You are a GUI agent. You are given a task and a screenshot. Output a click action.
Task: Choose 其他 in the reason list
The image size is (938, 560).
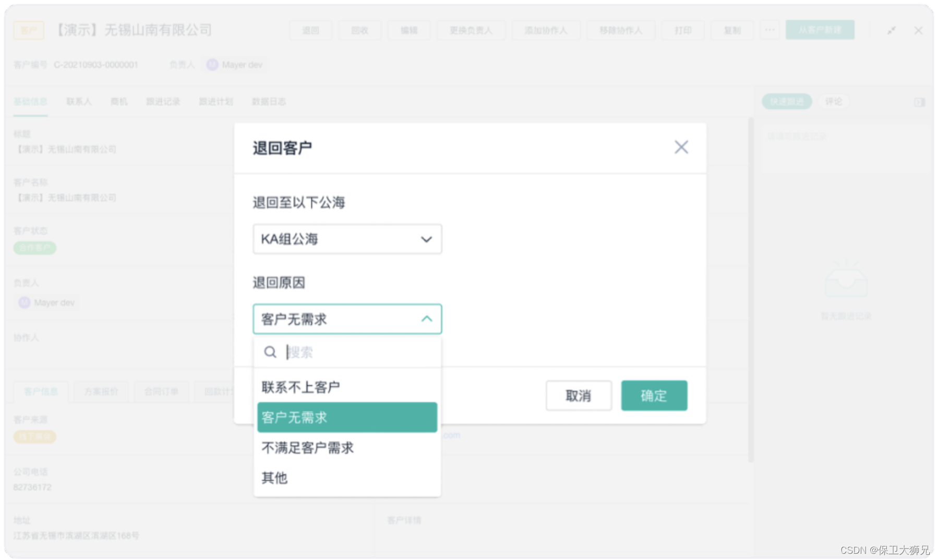347,478
